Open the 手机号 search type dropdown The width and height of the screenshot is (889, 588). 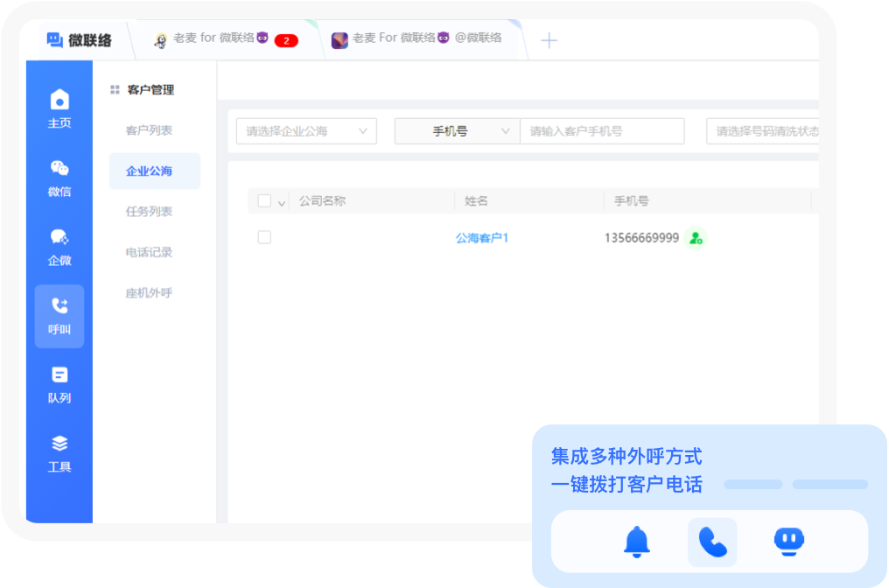pos(458,131)
